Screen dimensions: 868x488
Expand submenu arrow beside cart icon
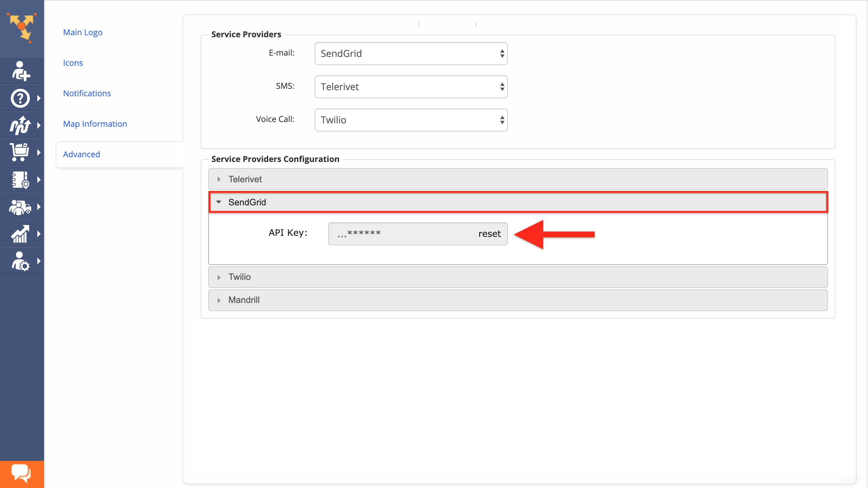coord(39,152)
